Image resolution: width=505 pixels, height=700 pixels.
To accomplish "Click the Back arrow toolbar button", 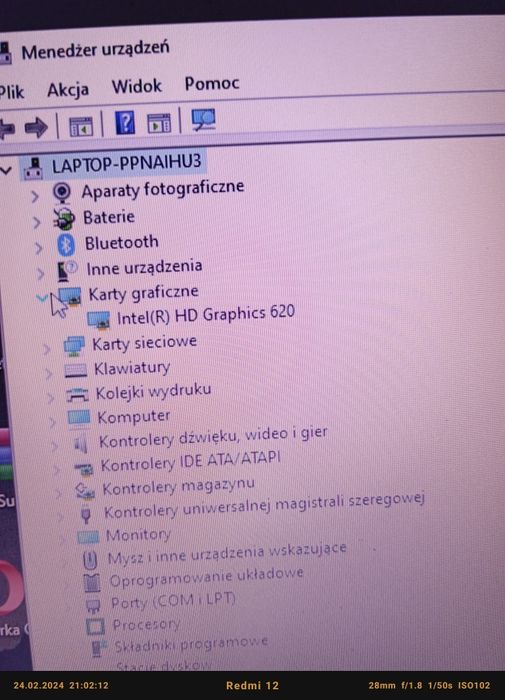I will pyautogui.click(x=6, y=129).
